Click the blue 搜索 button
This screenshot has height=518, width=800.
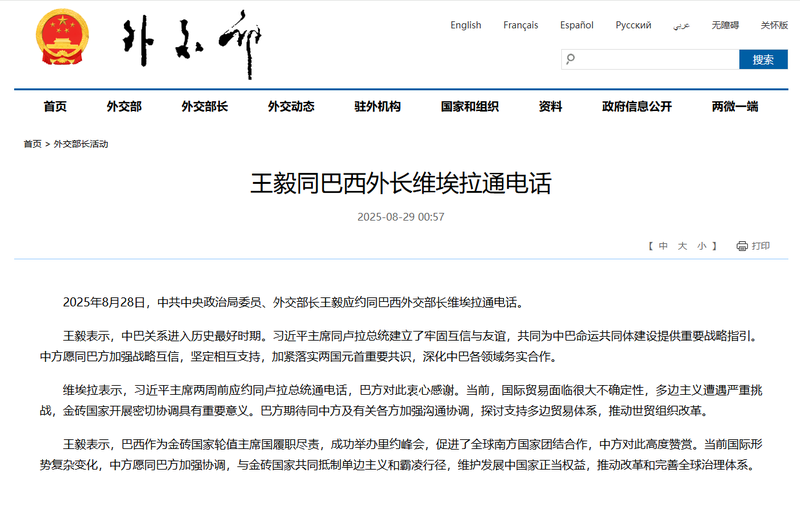[x=763, y=60]
